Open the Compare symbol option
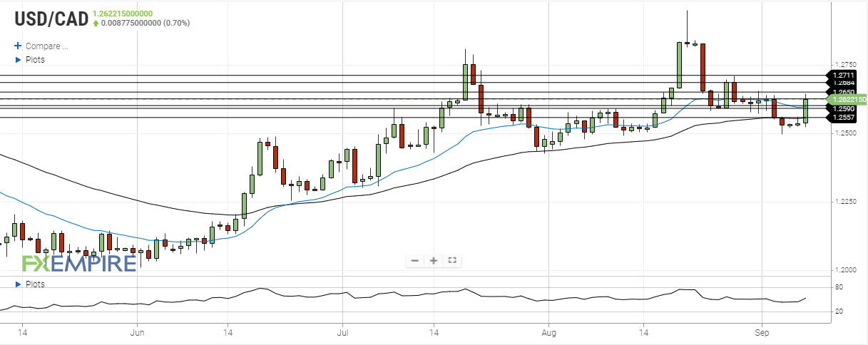 [x=46, y=46]
